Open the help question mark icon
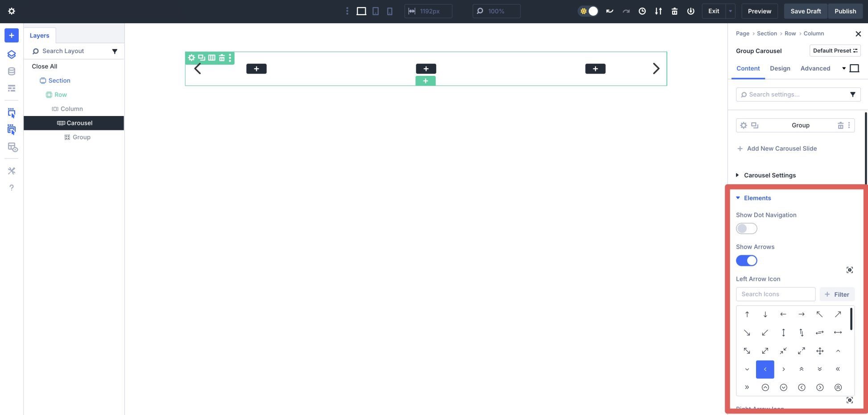 (x=12, y=187)
